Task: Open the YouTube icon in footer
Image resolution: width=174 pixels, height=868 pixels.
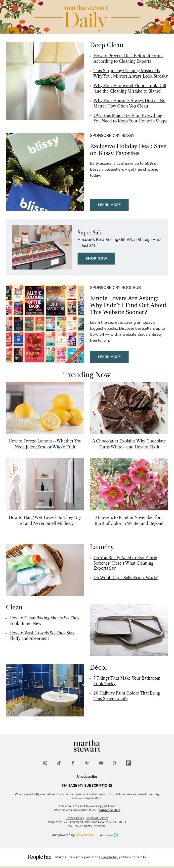Action: point(101,763)
